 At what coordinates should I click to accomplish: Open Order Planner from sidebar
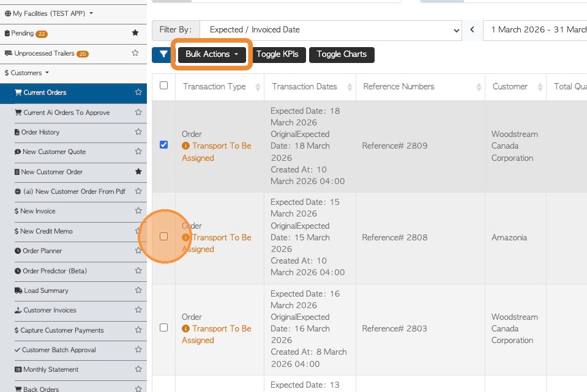[42, 251]
